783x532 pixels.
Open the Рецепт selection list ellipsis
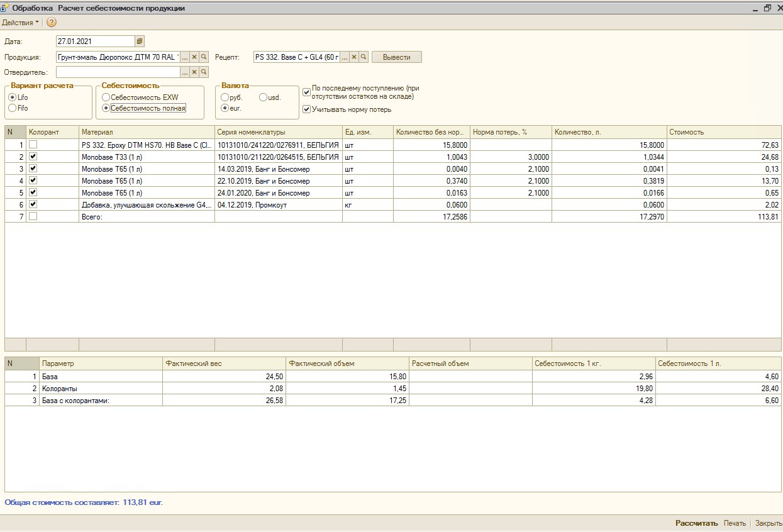pyautogui.click(x=345, y=57)
